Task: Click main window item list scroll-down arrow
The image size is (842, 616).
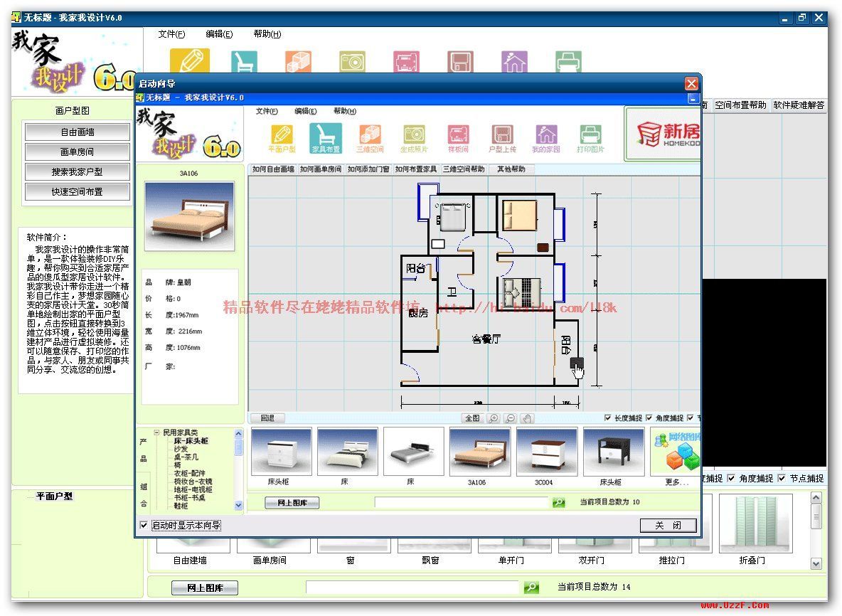Action: pos(816,564)
